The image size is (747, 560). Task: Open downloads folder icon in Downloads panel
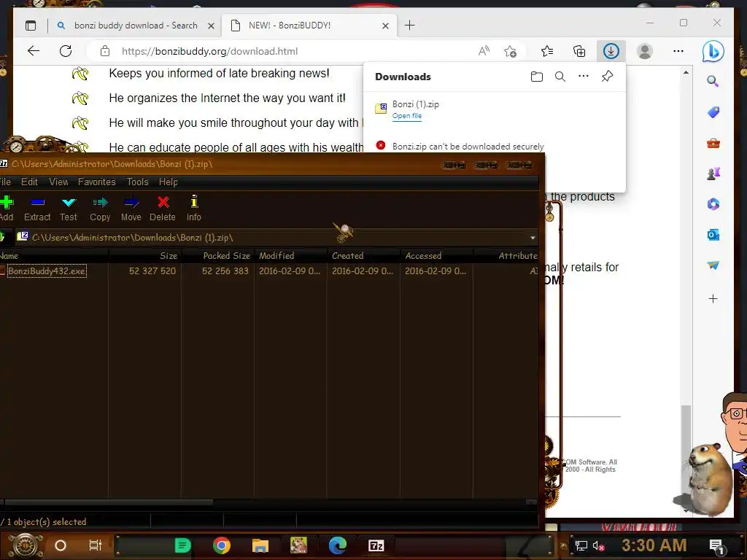point(537,77)
